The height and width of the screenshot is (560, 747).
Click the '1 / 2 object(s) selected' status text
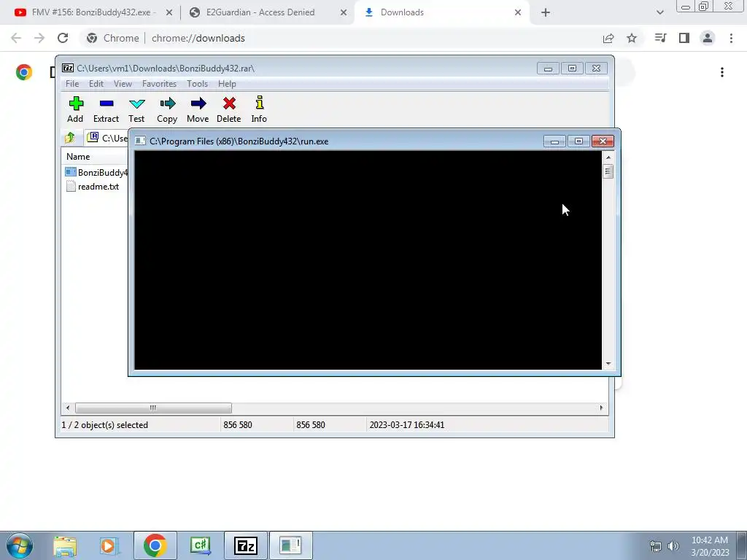(x=105, y=425)
